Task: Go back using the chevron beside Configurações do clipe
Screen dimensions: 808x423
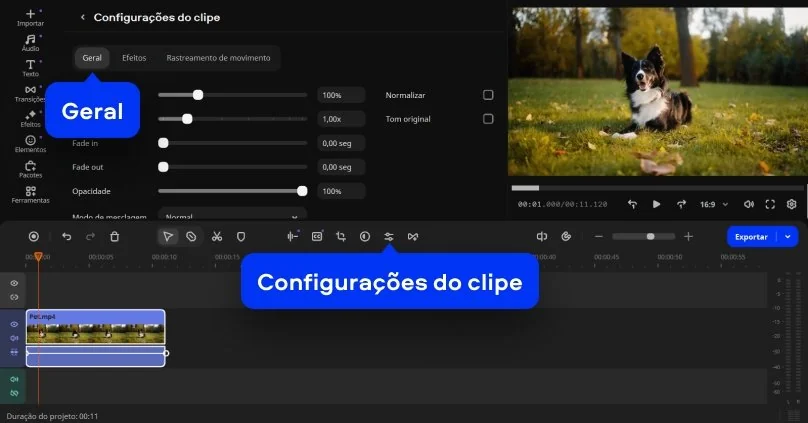Action: pyautogui.click(x=82, y=18)
